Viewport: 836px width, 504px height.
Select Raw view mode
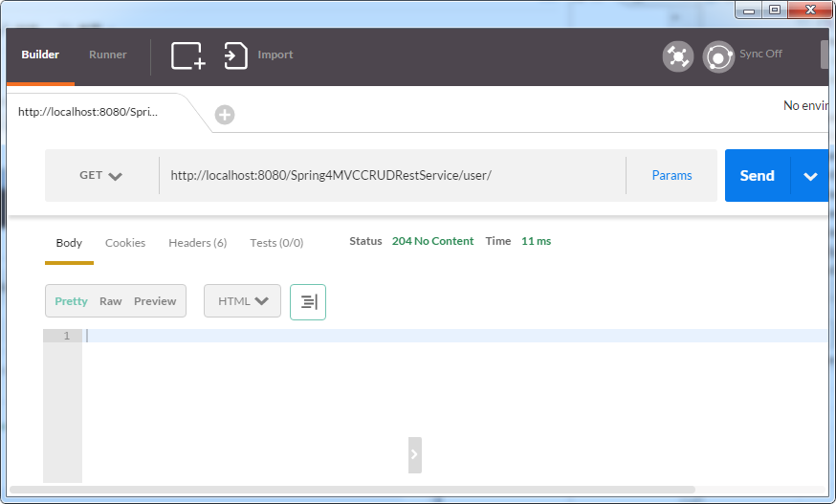pos(110,301)
